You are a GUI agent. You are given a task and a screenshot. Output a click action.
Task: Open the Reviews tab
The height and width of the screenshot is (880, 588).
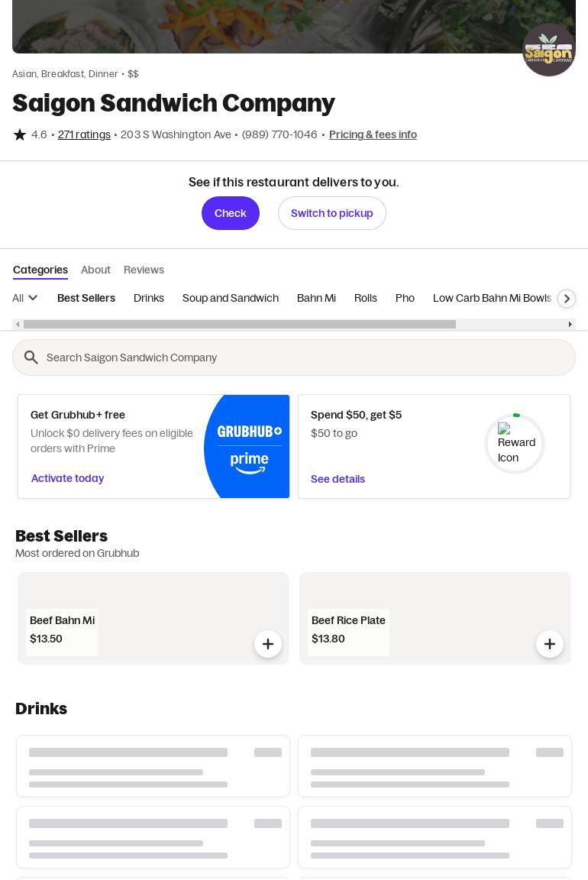click(144, 270)
